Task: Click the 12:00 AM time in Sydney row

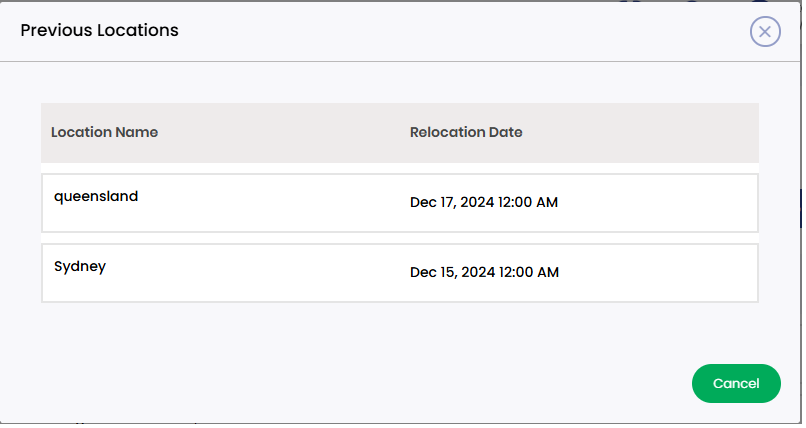Action: (530, 273)
